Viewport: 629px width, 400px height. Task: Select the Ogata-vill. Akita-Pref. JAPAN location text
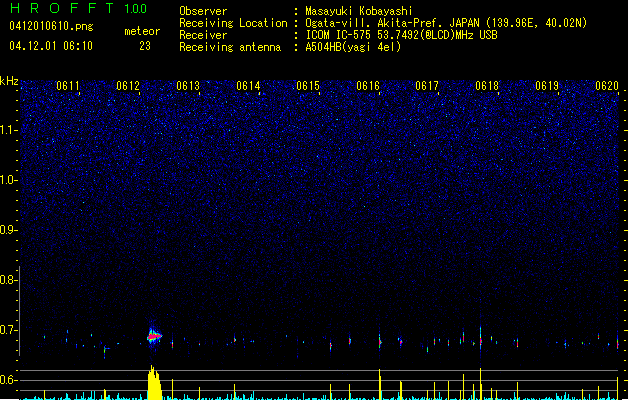coord(446,23)
